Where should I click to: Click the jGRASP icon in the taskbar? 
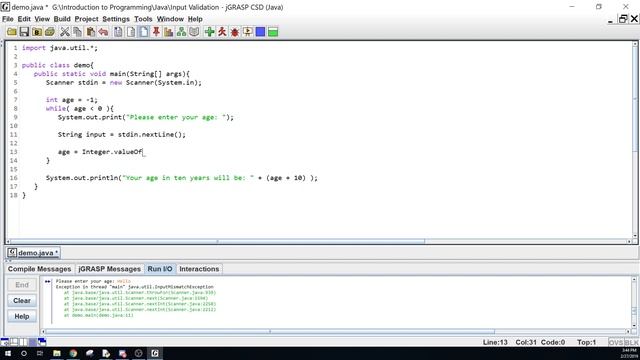pyautogui.click(x=155, y=353)
